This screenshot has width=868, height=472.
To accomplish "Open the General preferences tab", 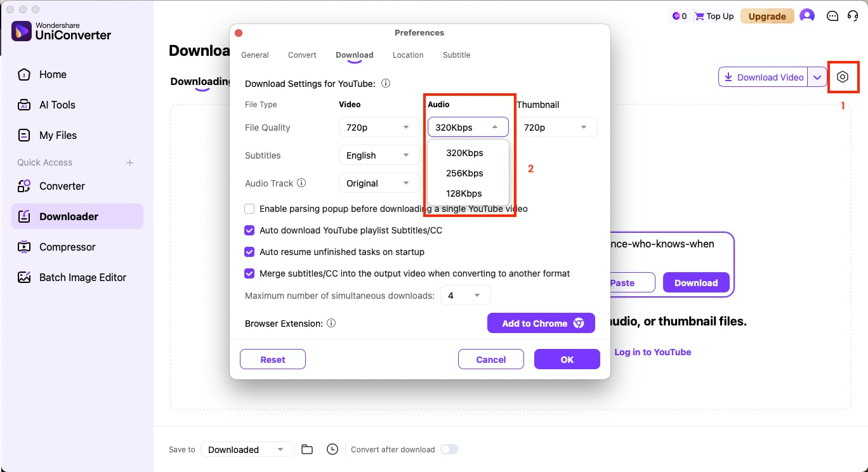I will [255, 55].
